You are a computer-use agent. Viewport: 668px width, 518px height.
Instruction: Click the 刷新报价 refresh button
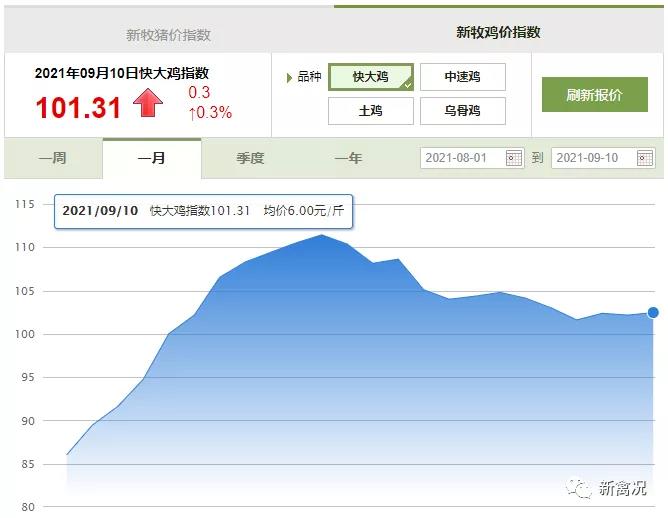pyautogui.click(x=595, y=95)
